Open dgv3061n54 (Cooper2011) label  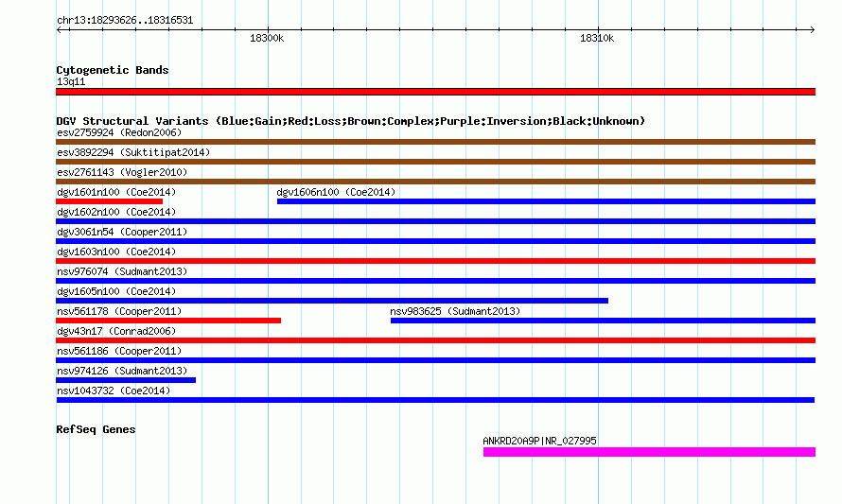pos(122,232)
